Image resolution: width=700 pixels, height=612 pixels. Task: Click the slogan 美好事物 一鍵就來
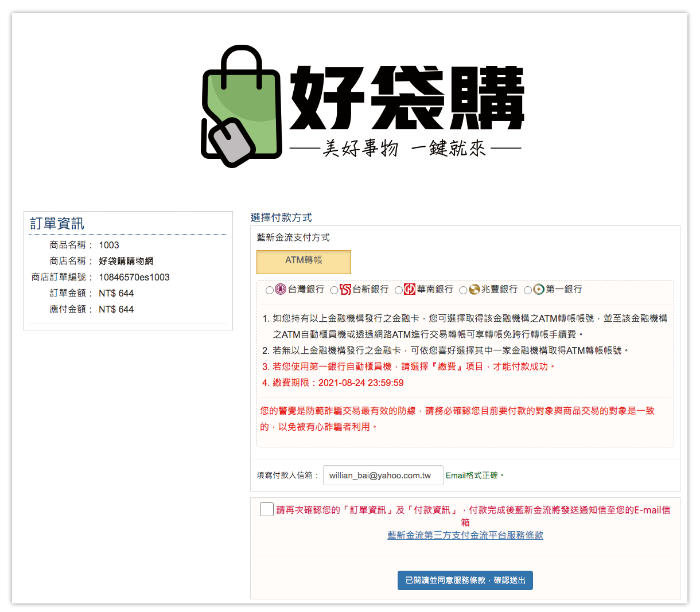point(405,149)
